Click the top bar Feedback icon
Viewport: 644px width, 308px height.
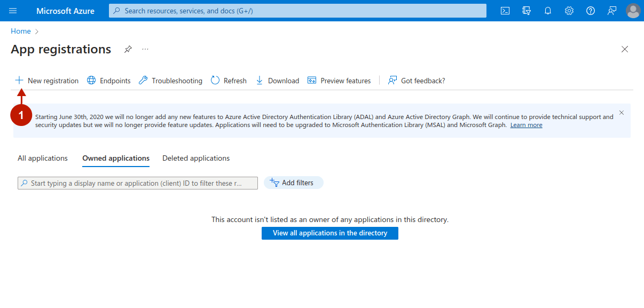pos(612,11)
